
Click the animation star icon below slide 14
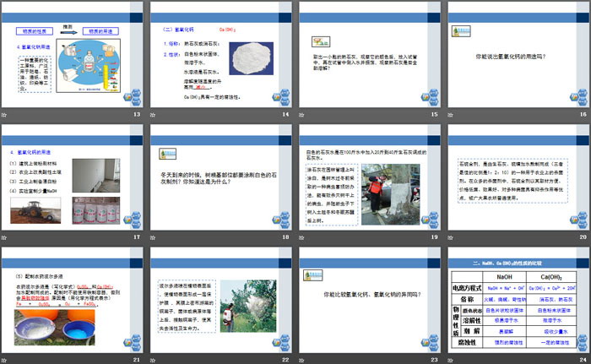click(x=155, y=114)
